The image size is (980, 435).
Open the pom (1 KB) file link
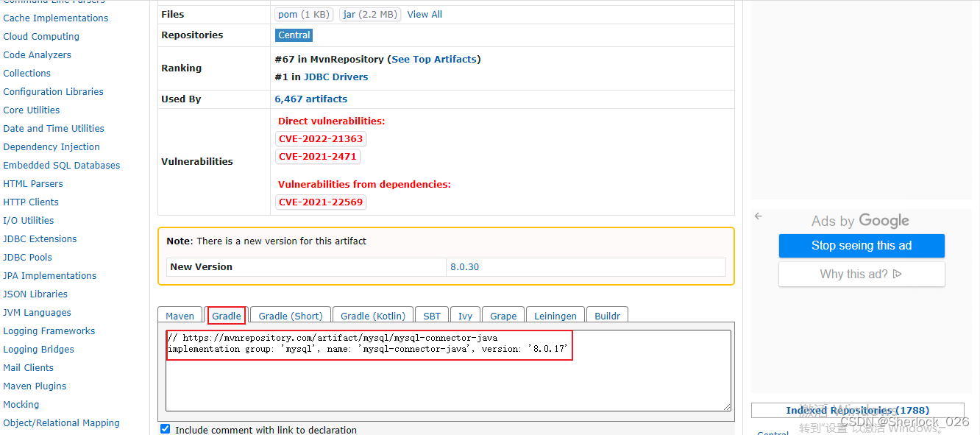click(x=304, y=13)
